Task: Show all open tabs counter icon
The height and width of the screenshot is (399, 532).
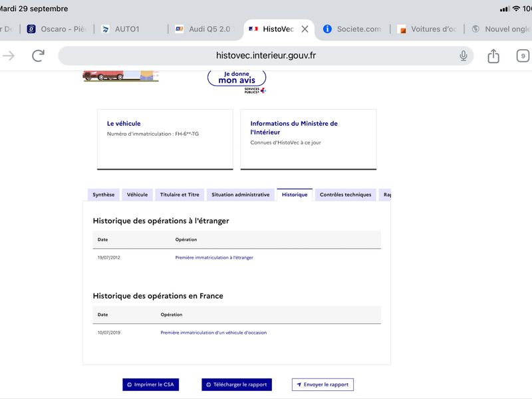Action: pos(523,56)
